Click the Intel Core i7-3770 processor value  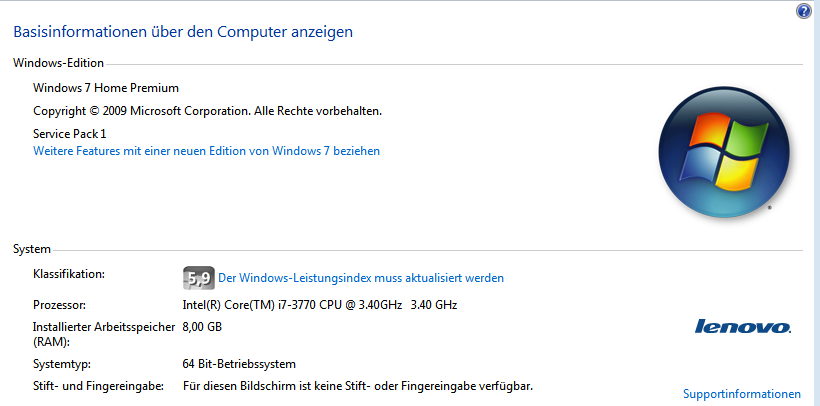320,305
